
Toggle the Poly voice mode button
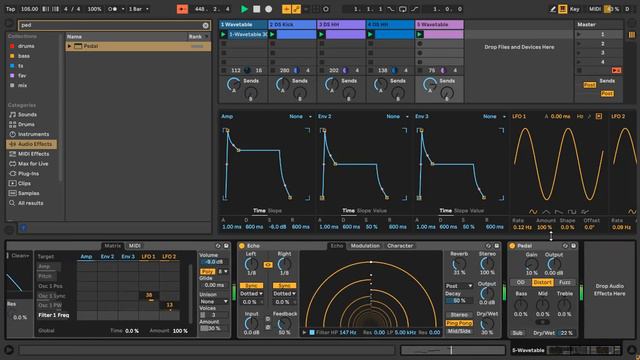(208, 271)
